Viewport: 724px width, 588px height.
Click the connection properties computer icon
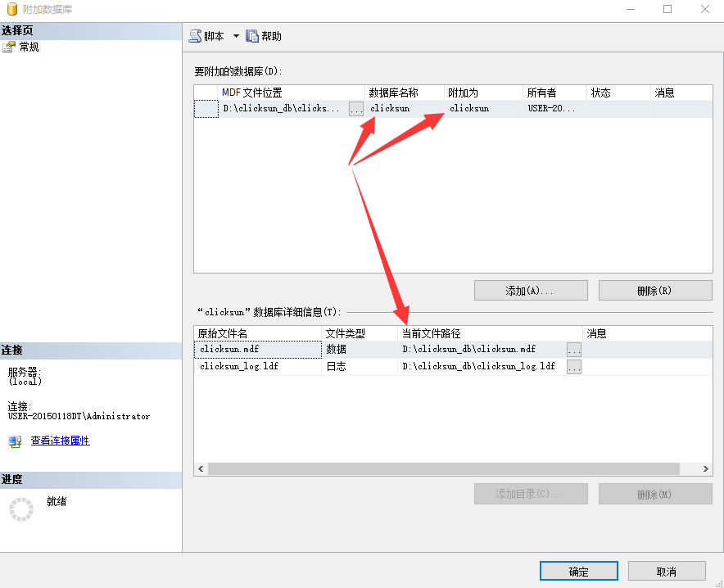pos(15,441)
